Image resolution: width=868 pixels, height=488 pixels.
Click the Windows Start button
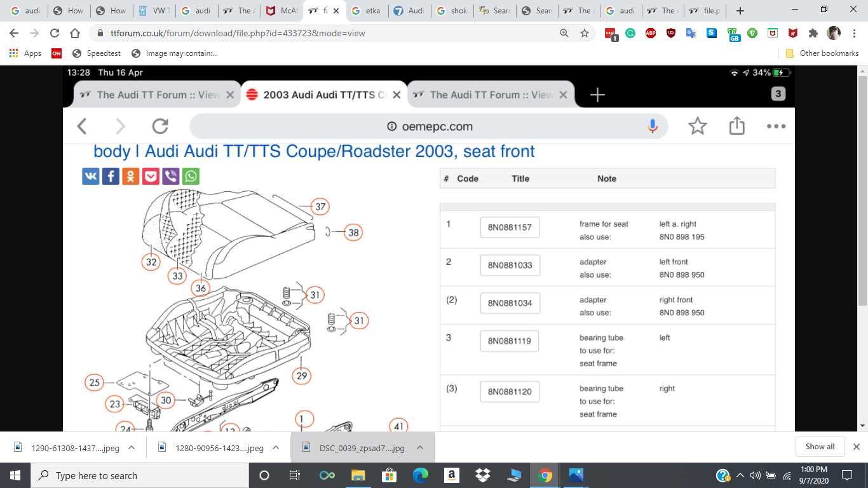pos(15,475)
